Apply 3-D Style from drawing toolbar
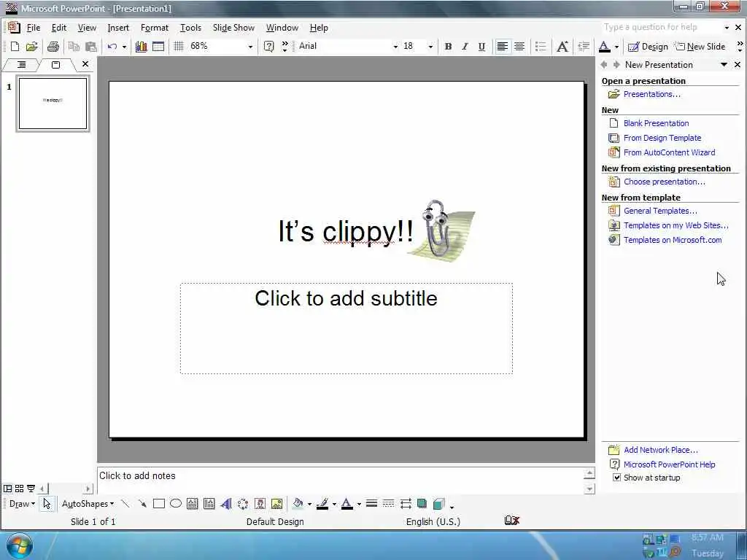747x560 pixels. [x=438, y=504]
